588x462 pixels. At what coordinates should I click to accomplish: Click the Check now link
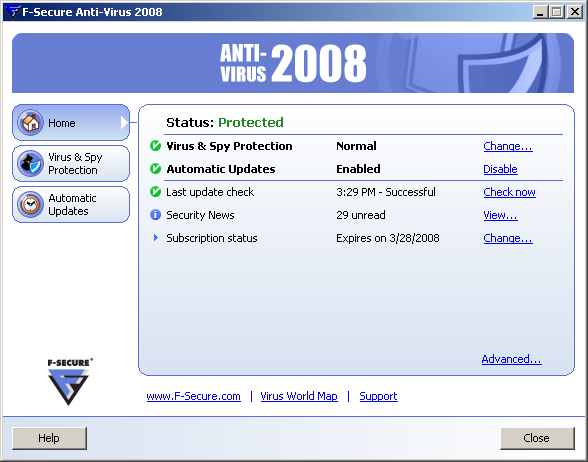(509, 192)
